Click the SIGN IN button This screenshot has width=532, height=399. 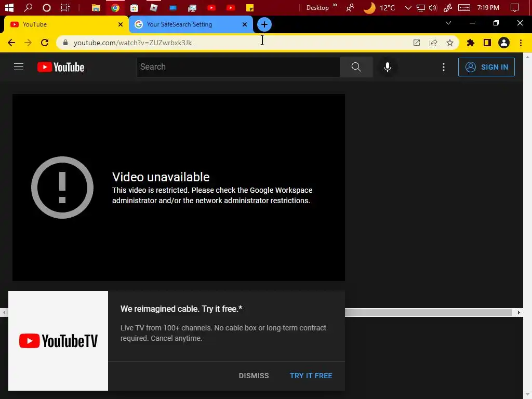(486, 67)
